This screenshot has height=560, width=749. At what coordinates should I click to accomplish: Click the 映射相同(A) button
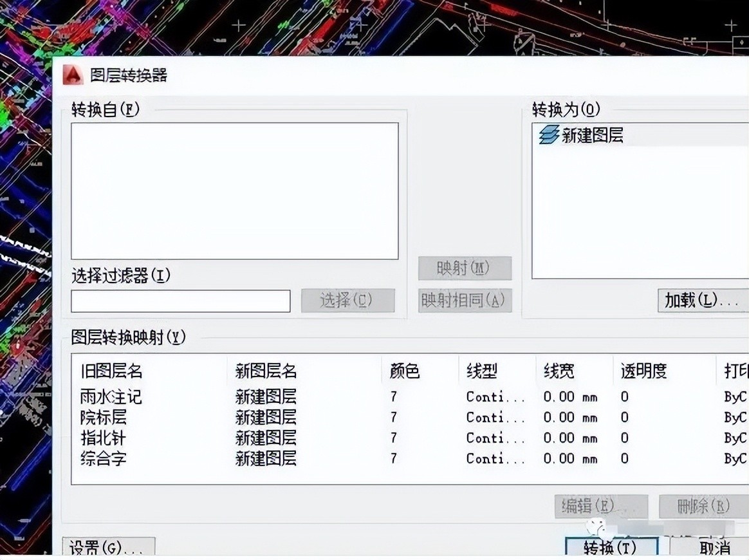coord(465,301)
